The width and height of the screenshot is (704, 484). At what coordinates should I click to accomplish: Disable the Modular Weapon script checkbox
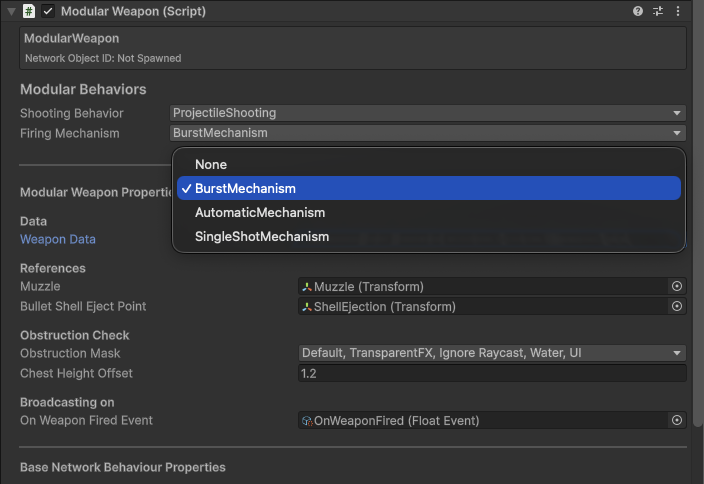pyautogui.click(x=48, y=11)
